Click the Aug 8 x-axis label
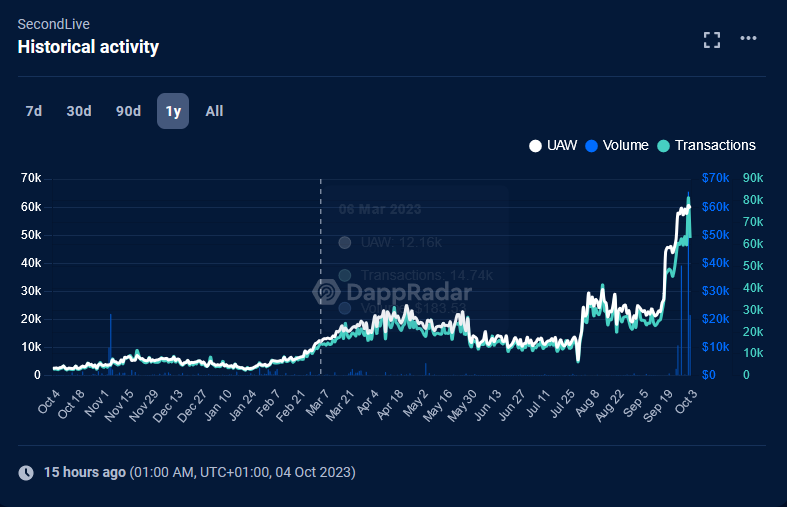 pyautogui.click(x=587, y=403)
